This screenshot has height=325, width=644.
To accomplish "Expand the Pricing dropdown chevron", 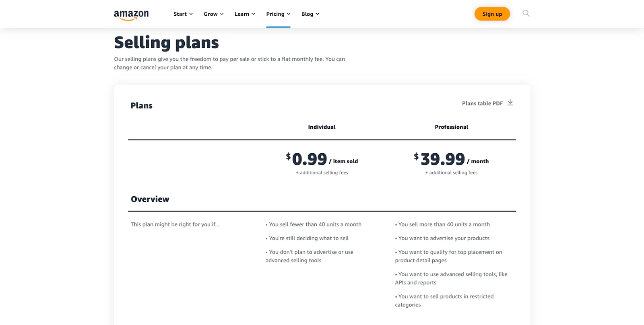I will click(289, 14).
